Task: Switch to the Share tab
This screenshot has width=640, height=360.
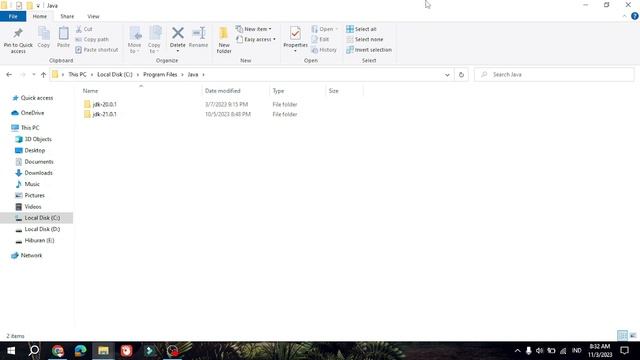Action: [67, 16]
